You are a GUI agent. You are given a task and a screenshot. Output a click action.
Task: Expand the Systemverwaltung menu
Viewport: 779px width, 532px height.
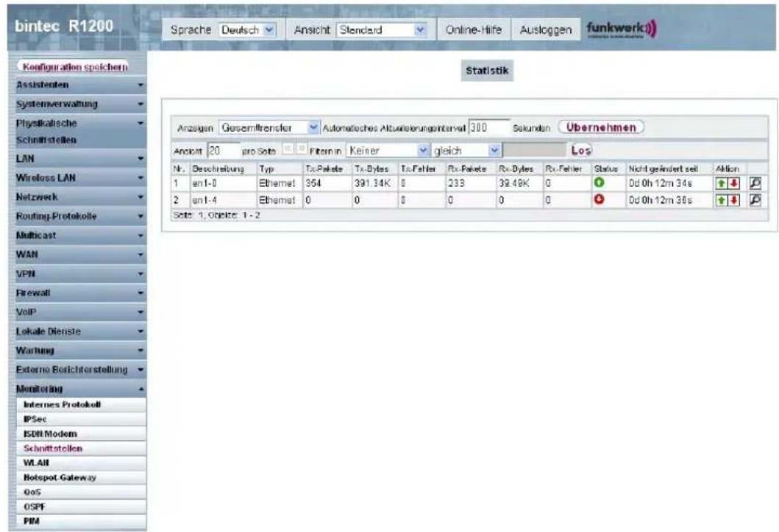(77, 104)
